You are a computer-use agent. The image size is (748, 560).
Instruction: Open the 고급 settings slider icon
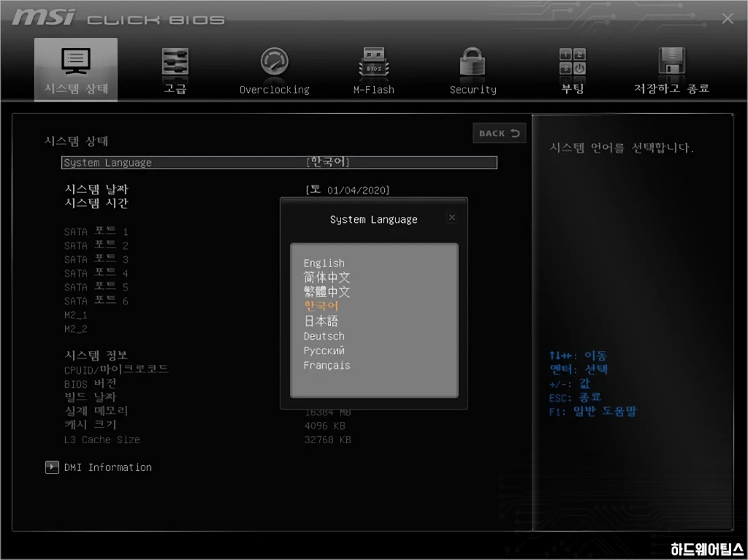175,61
